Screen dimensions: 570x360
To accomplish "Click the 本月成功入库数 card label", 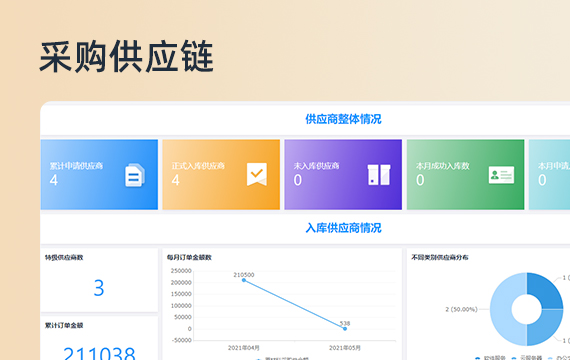I will [x=443, y=166].
